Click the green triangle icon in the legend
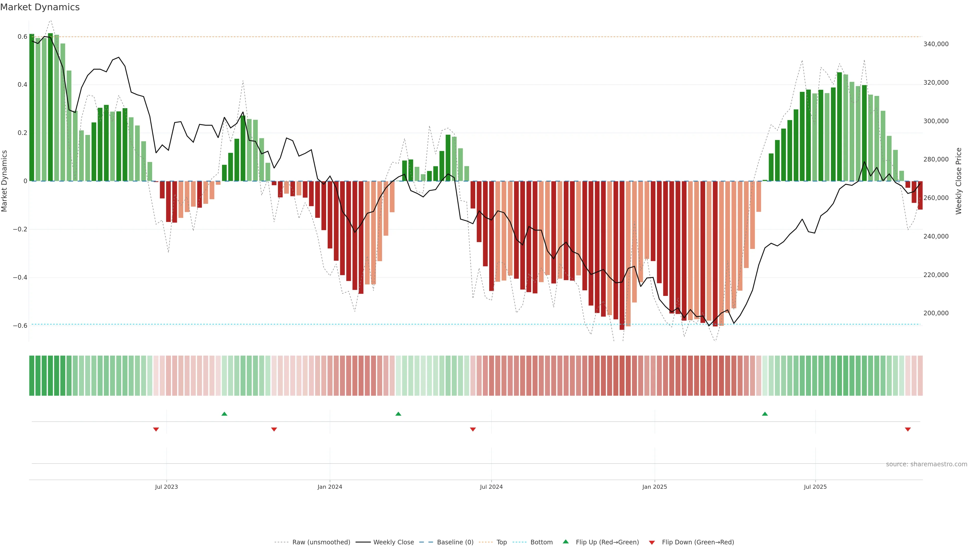 pos(566,542)
